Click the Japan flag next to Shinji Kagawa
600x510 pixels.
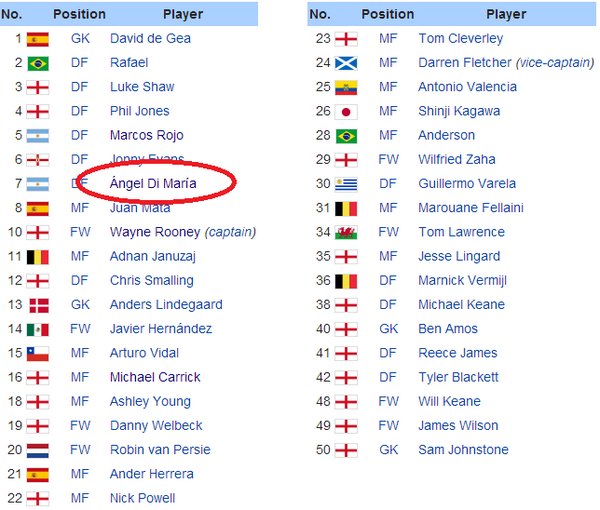point(346,112)
